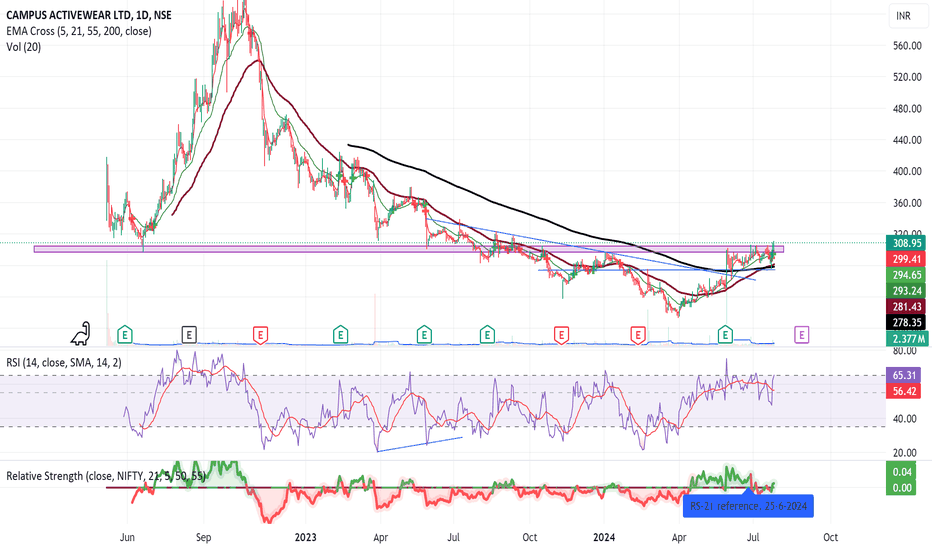Select the blue trendline under the RSI lows
This screenshot has width=932, height=550.
(420, 444)
